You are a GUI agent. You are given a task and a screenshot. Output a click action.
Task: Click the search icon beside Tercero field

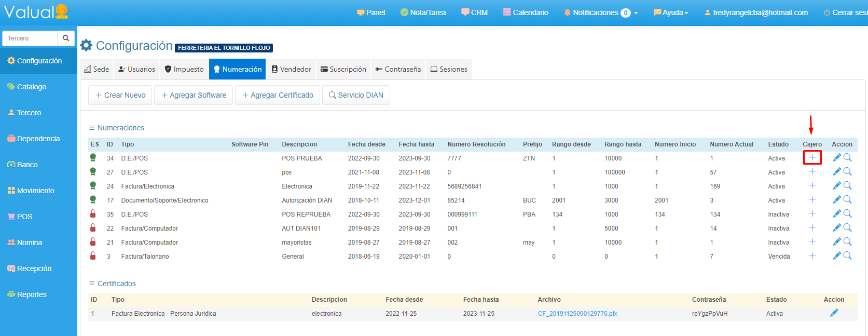click(66, 38)
